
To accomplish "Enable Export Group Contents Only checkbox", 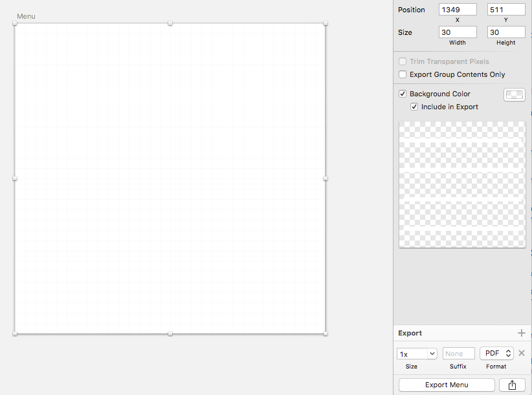I will (403, 74).
